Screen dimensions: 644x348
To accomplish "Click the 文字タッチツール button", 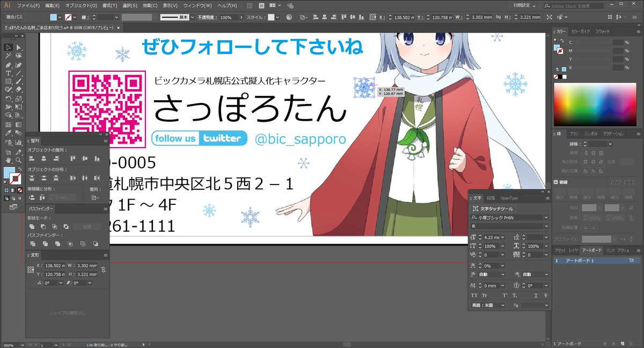I will tap(493, 209).
